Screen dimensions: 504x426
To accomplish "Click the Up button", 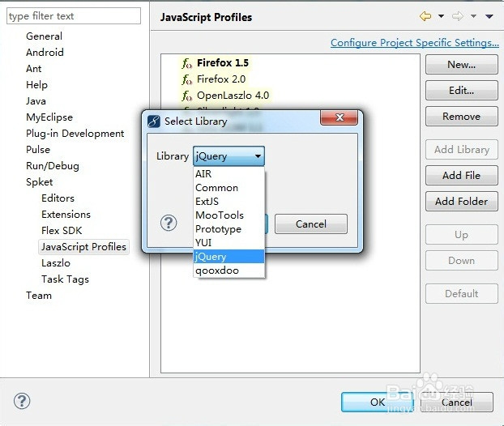I will [x=462, y=235].
